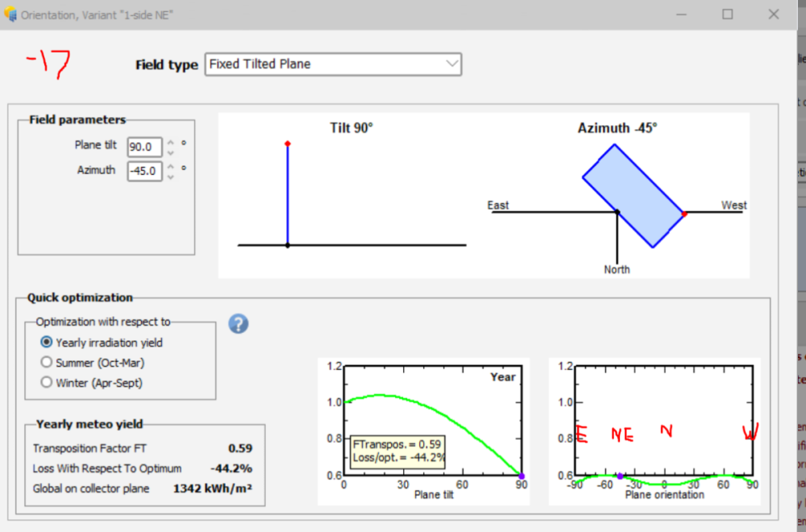This screenshot has width=806, height=532.
Task: Select Yearly irradiation yield option
Action: pyautogui.click(x=46, y=343)
